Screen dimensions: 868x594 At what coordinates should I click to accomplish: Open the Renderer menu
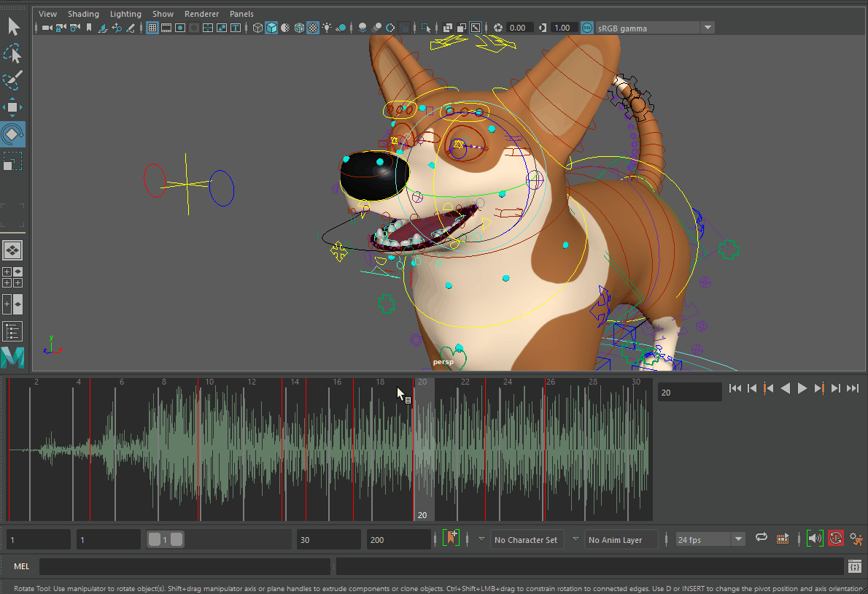point(201,14)
